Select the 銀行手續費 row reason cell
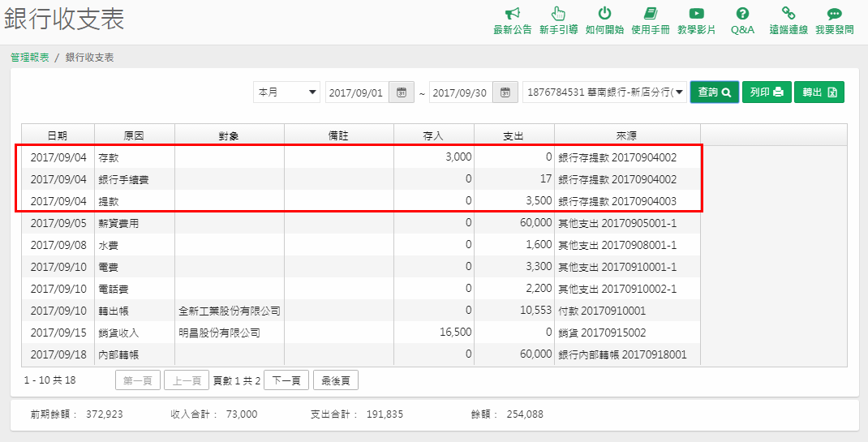The height and width of the screenshot is (442, 868). click(135, 179)
